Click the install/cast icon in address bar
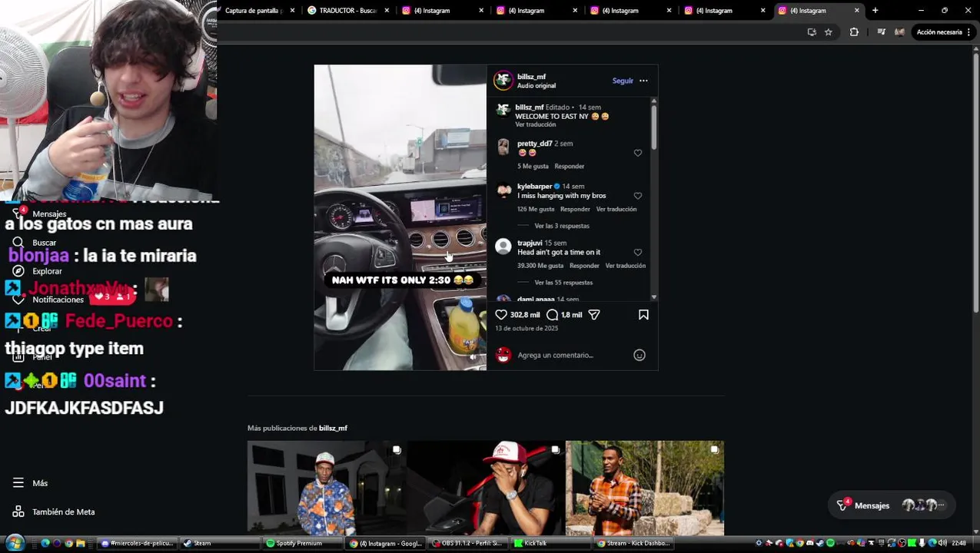 (x=812, y=32)
